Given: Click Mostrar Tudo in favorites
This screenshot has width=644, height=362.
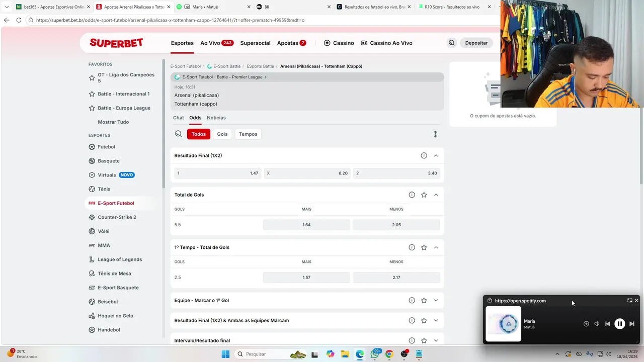Looking at the screenshot, I should coord(113,122).
